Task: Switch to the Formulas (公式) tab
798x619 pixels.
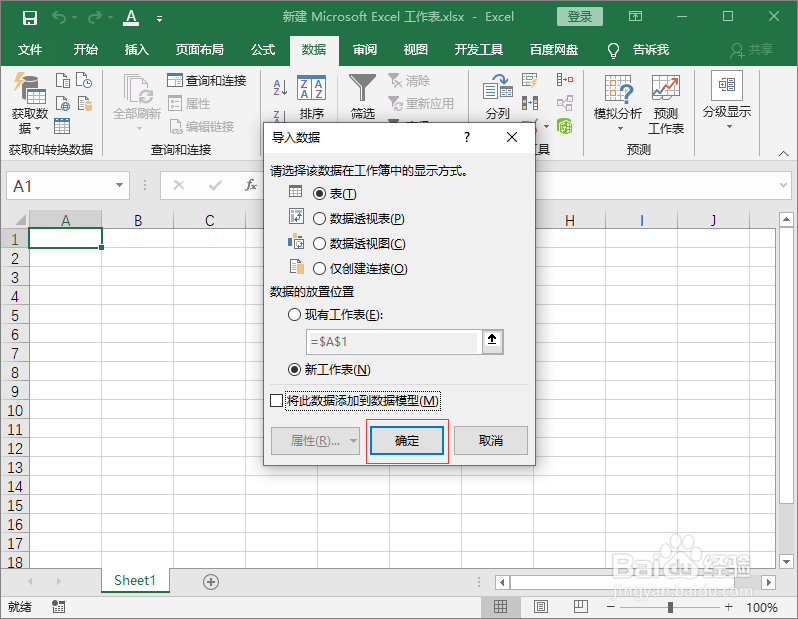Action: pos(263,50)
